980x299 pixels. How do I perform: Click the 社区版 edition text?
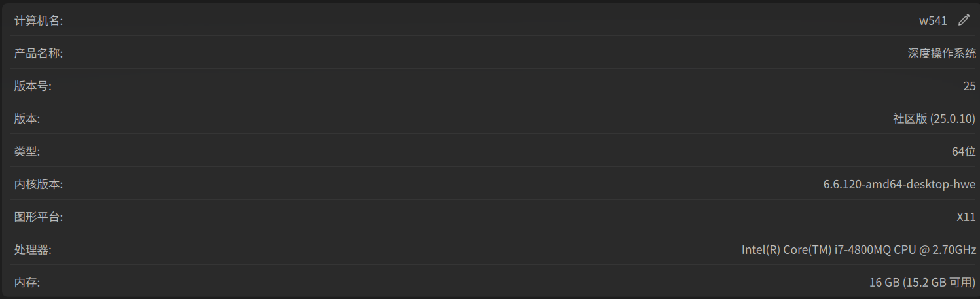coord(910,119)
